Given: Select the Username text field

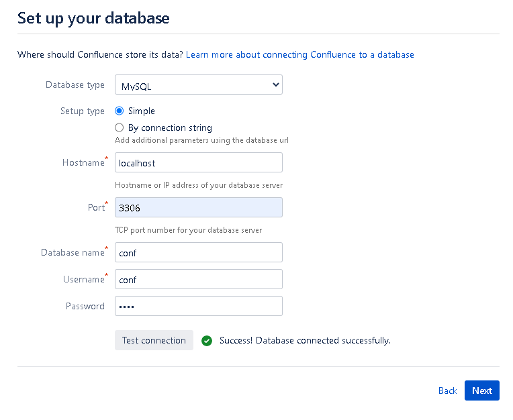Looking at the screenshot, I should coord(198,279).
